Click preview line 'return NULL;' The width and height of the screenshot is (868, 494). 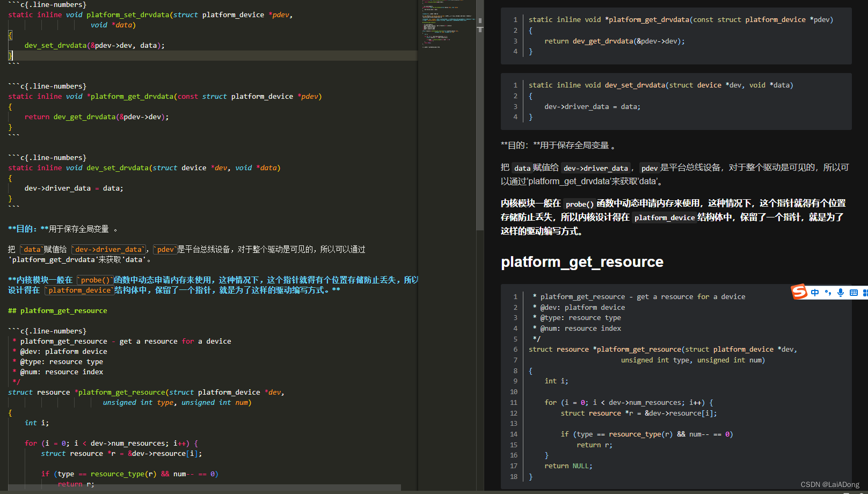pos(568,466)
